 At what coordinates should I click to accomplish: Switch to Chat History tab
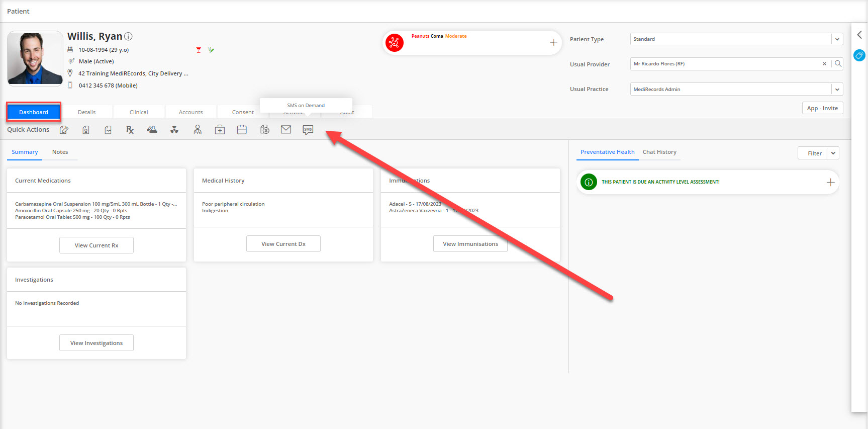(x=659, y=152)
